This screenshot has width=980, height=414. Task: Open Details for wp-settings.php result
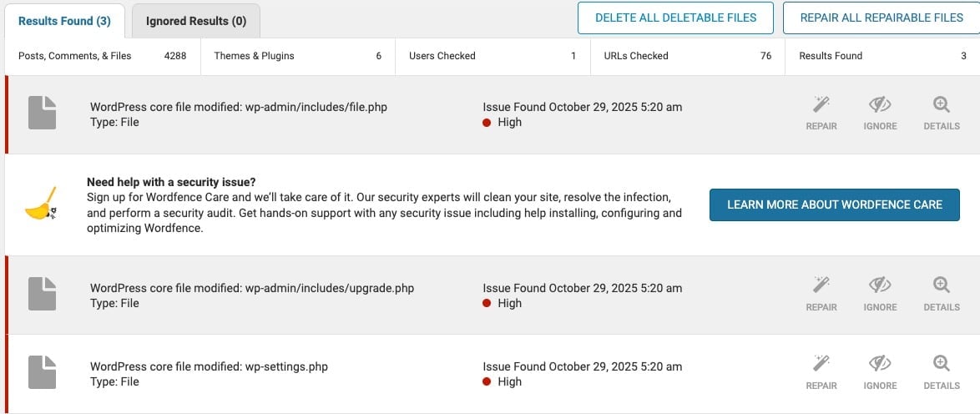pyautogui.click(x=942, y=366)
